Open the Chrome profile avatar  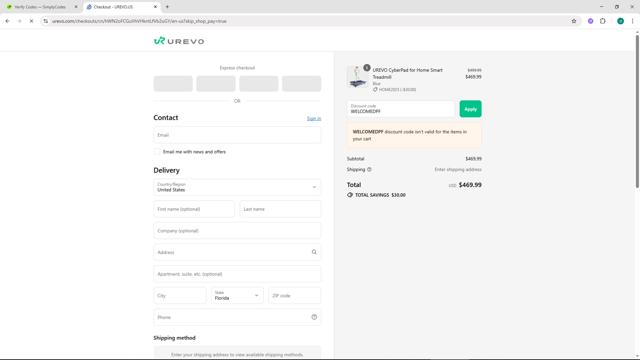coord(620,21)
